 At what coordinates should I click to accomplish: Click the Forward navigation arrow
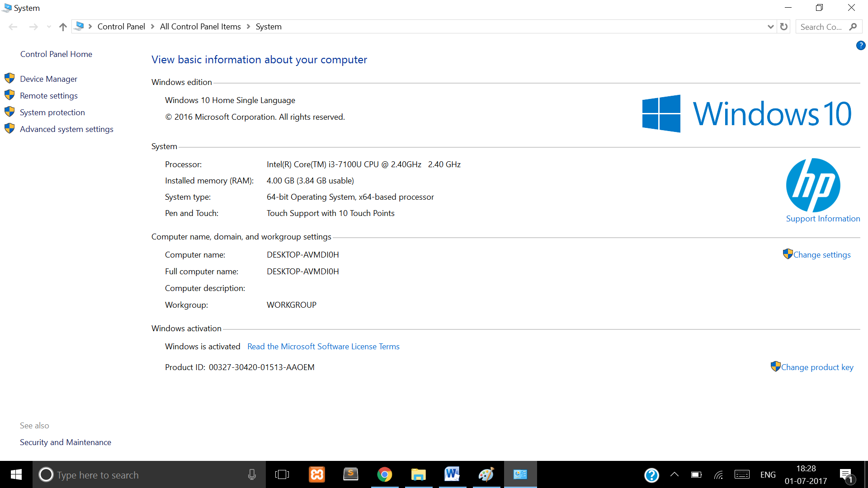point(33,27)
